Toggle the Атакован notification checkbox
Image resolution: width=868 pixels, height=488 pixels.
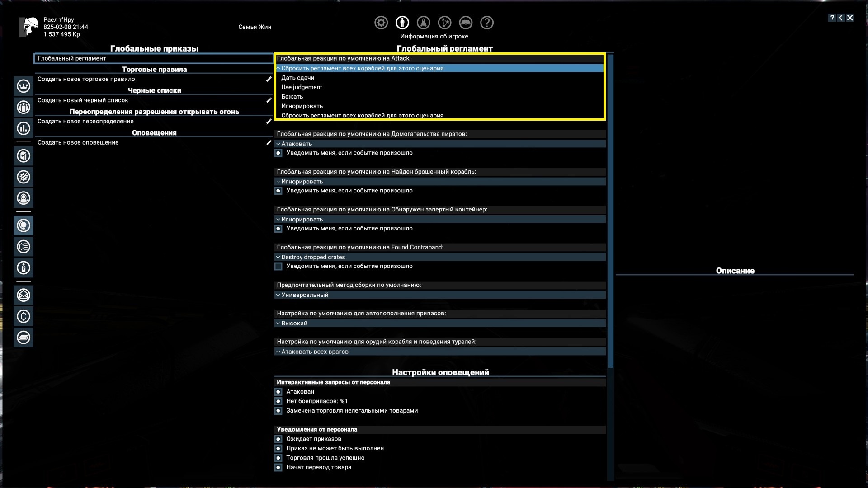(x=278, y=392)
